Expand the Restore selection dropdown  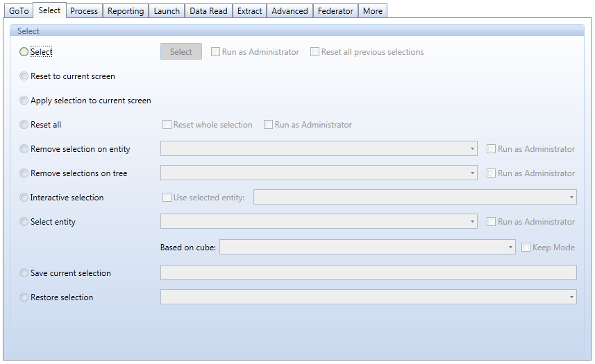[x=369, y=297]
